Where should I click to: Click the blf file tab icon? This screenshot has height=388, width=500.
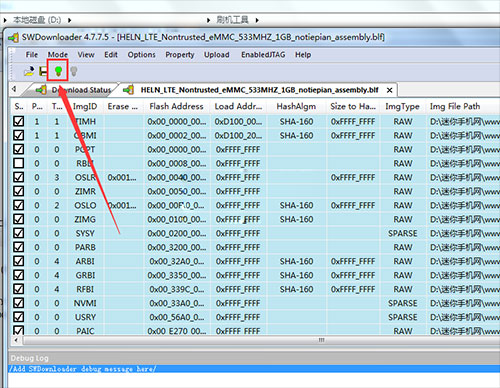click(128, 90)
